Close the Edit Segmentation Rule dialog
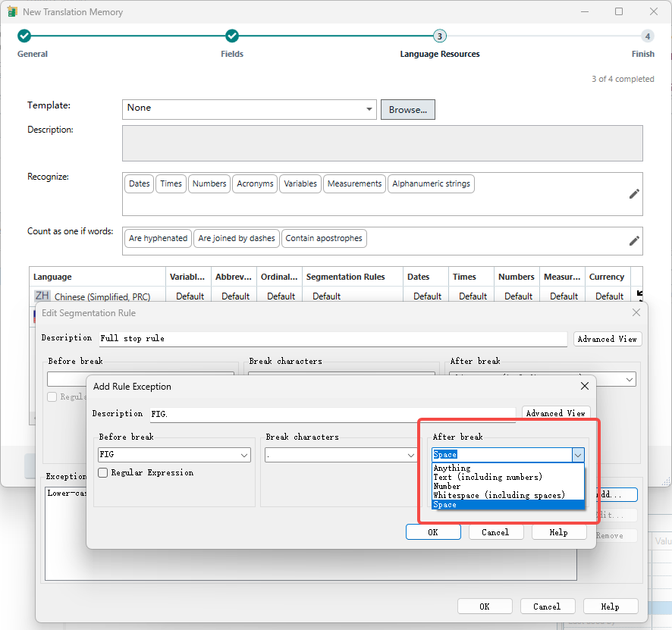The width and height of the screenshot is (672, 630). tap(636, 312)
